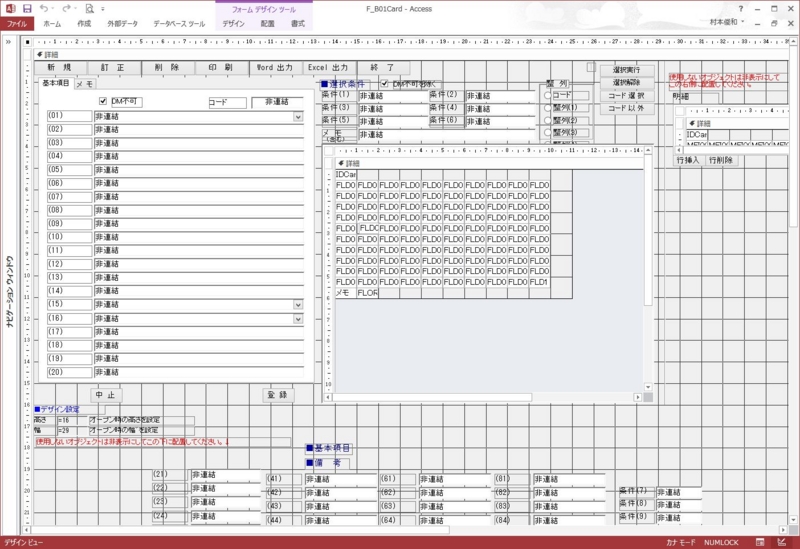Click the Excel 出力 button
The image size is (800, 549).
point(328,67)
